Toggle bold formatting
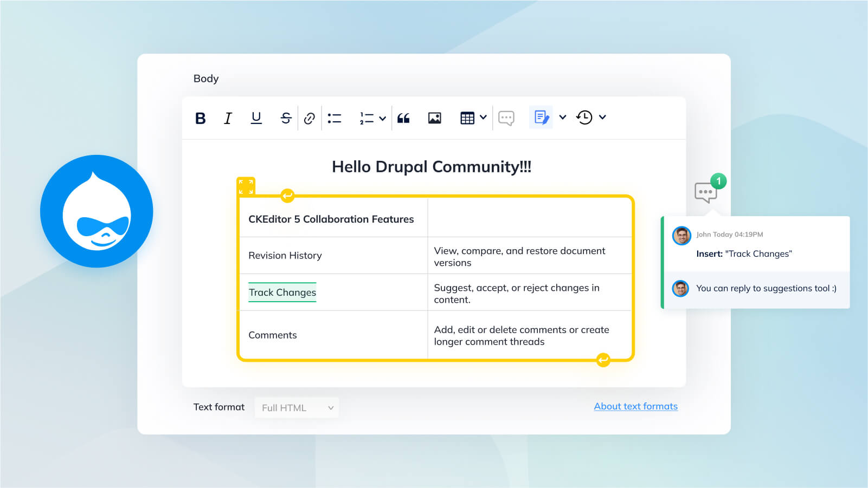 click(200, 118)
